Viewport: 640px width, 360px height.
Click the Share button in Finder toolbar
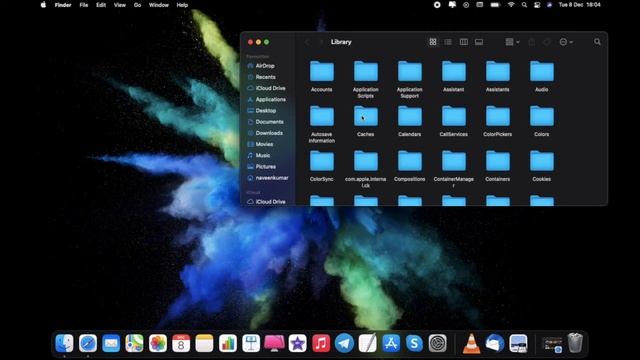point(531,42)
